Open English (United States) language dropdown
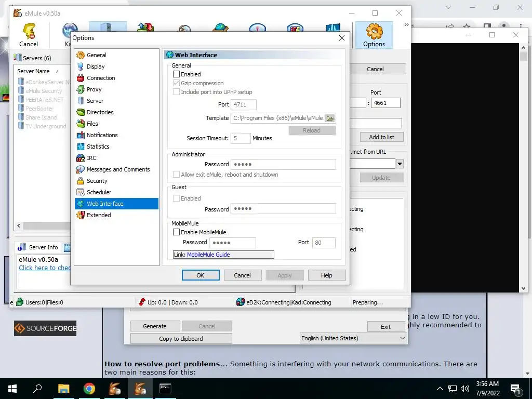 (x=353, y=338)
